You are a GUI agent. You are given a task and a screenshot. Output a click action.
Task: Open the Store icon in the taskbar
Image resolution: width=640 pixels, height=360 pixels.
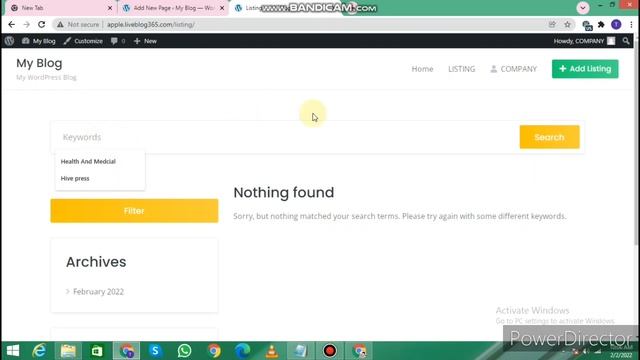(97, 351)
